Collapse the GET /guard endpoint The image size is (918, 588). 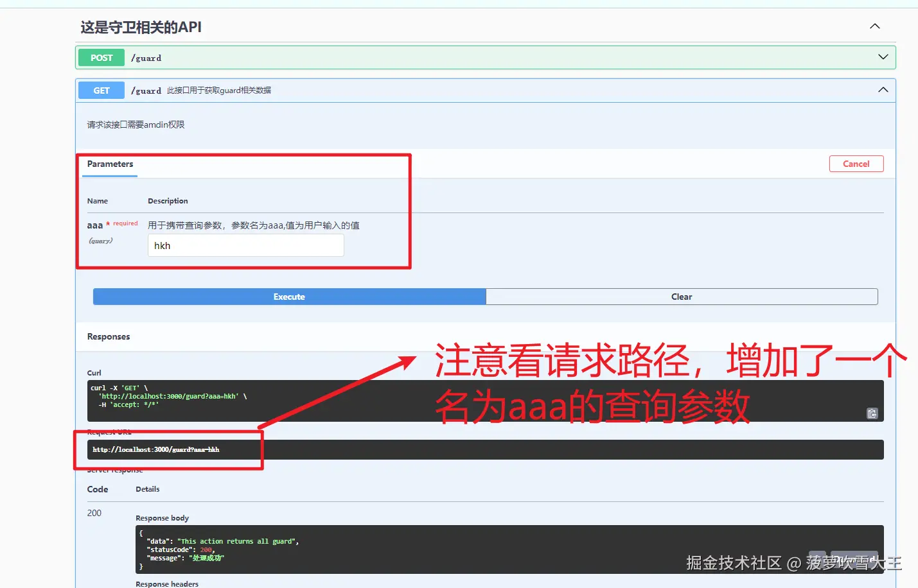pos(882,89)
